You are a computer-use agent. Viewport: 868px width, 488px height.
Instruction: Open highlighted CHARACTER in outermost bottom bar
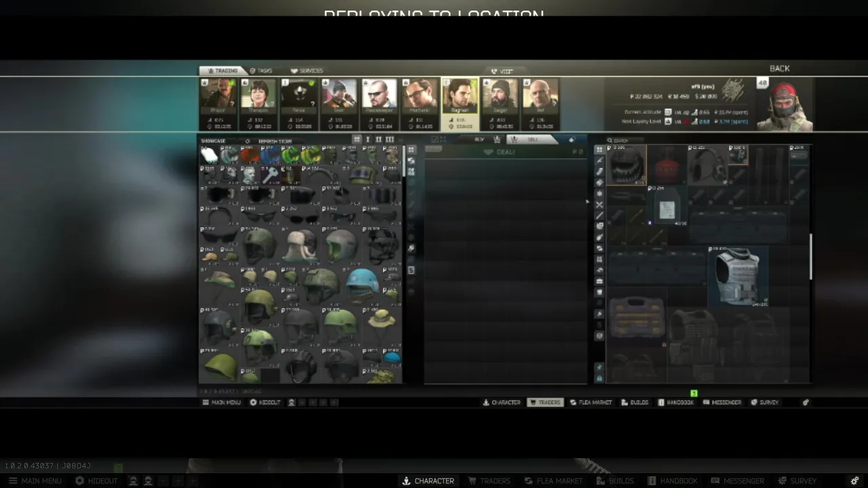pyautogui.click(x=428, y=481)
